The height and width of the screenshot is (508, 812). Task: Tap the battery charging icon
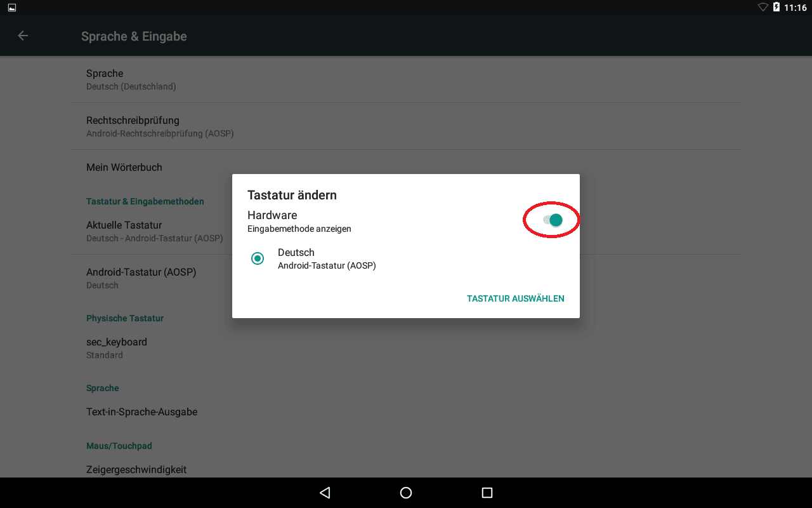pyautogui.click(x=776, y=8)
